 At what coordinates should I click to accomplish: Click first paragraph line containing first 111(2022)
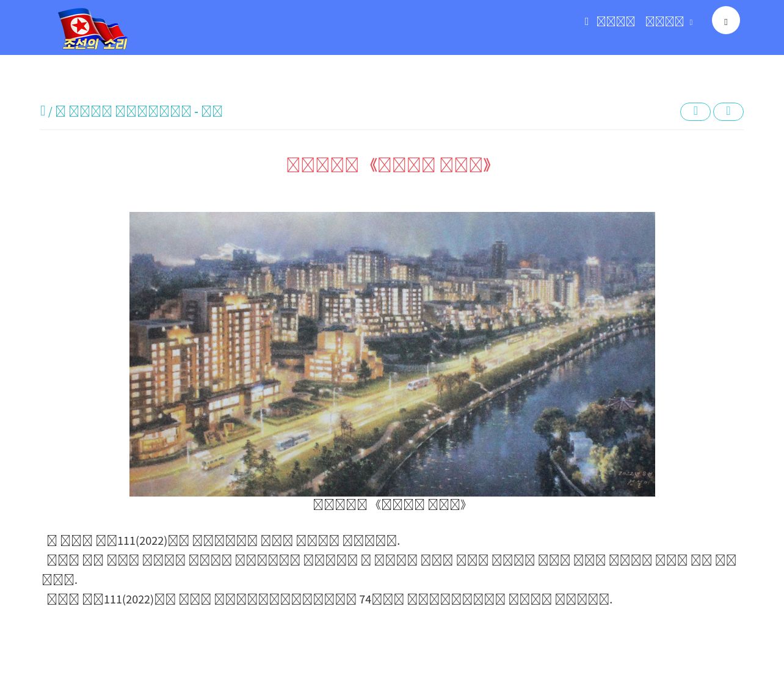[223, 541]
